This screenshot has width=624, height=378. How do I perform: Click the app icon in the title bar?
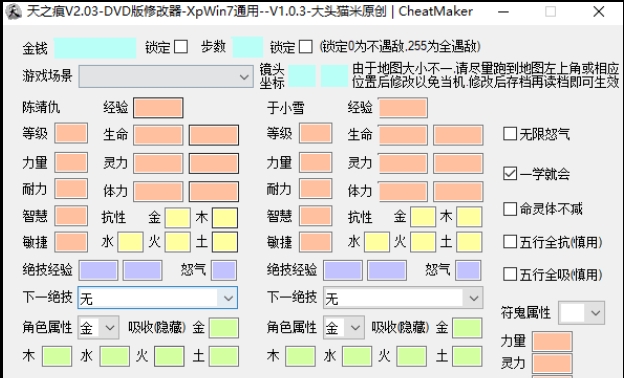click(14, 12)
